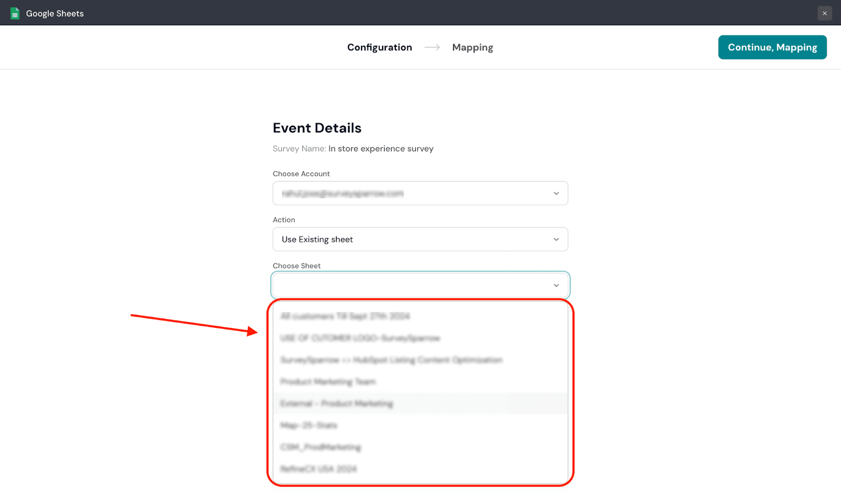Close the Google Sheets integration dialog
This screenshot has width=841, height=504.
click(x=824, y=13)
